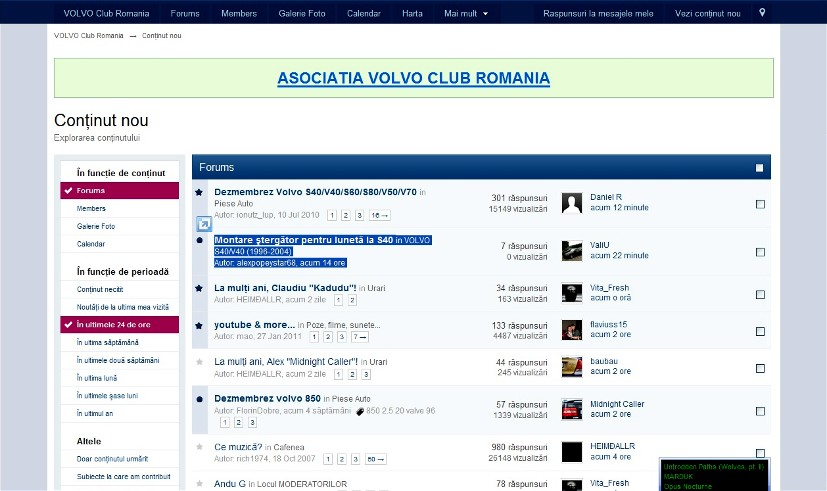Image resolution: width=827 pixels, height=491 pixels.
Task: Click unread dot beside Montare ștergător topic
Action: point(199,240)
